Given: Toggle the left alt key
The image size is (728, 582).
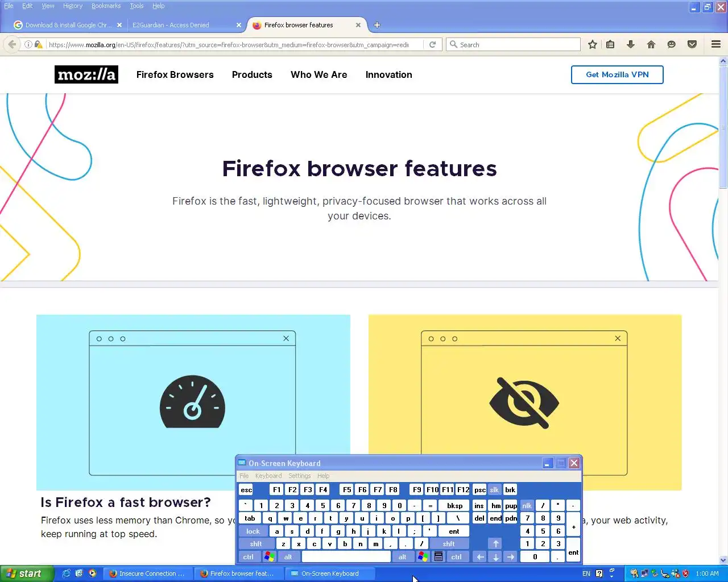Looking at the screenshot, I should click(288, 557).
